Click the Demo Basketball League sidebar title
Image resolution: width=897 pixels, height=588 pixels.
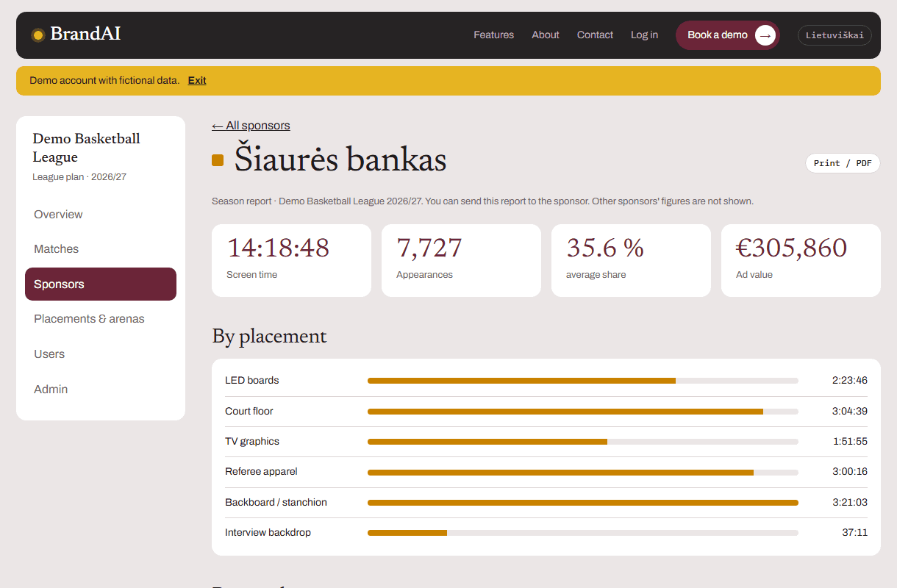[86, 148]
